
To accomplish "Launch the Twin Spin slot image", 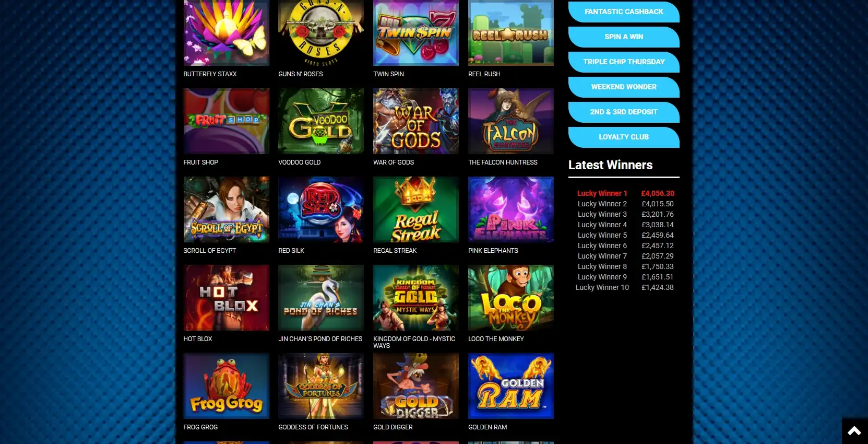I will coord(416,33).
